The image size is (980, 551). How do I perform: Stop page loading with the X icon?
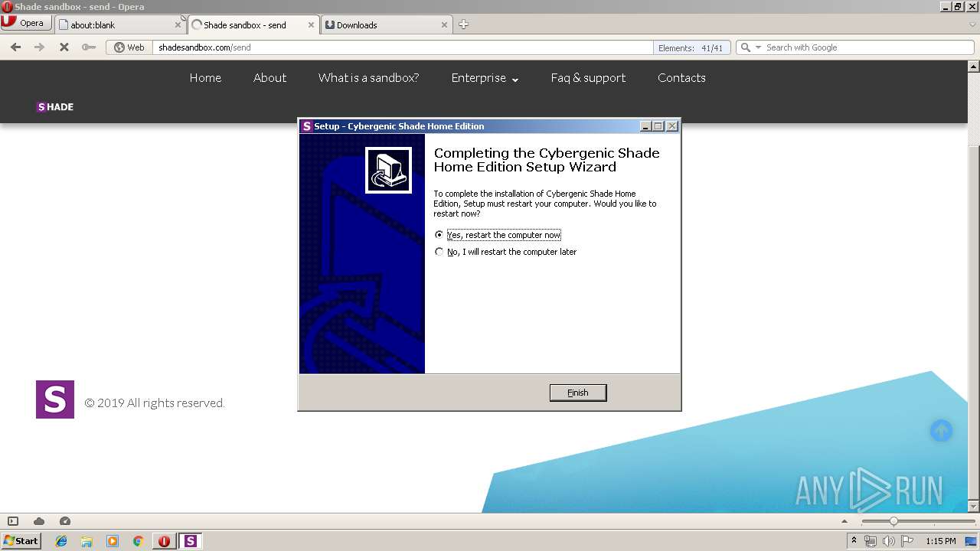pyautogui.click(x=64, y=47)
